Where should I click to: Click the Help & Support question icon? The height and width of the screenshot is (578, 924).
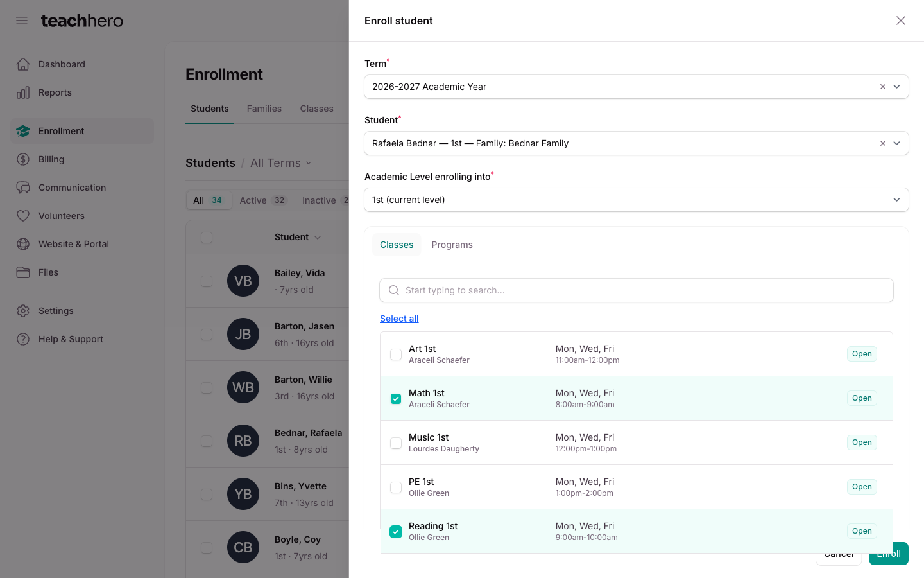[23, 339]
